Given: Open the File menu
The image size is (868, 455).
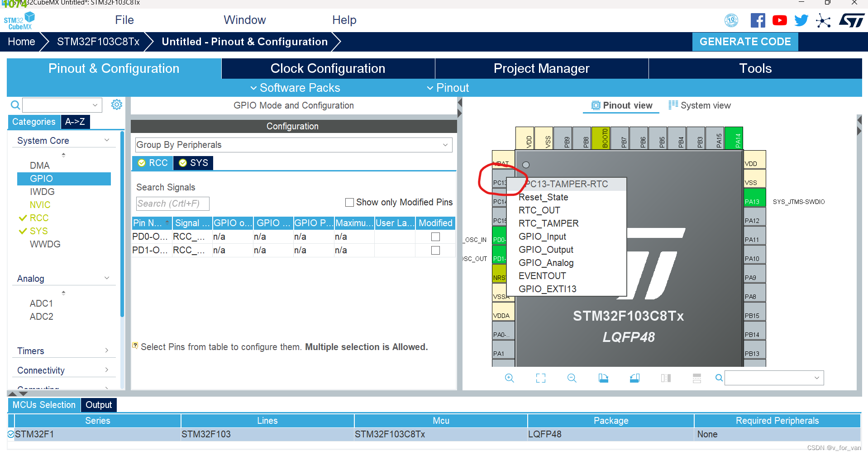Looking at the screenshot, I should click(124, 20).
